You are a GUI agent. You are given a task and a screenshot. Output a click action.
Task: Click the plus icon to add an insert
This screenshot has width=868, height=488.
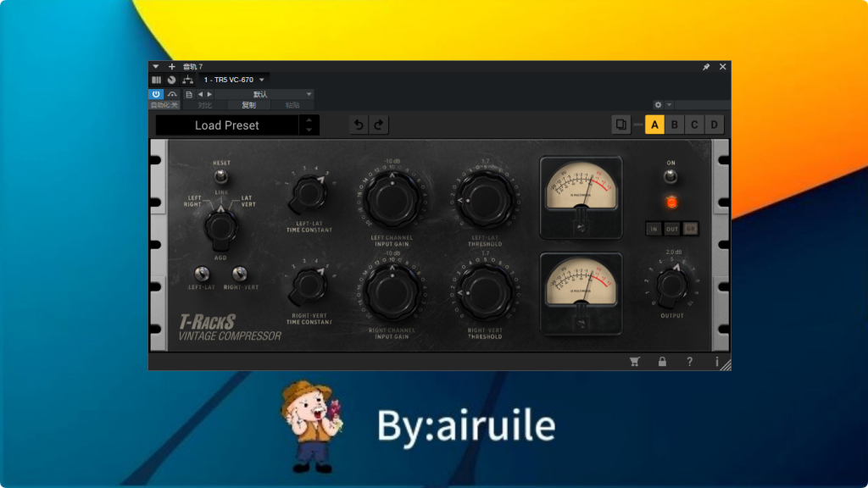coord(171,66)
